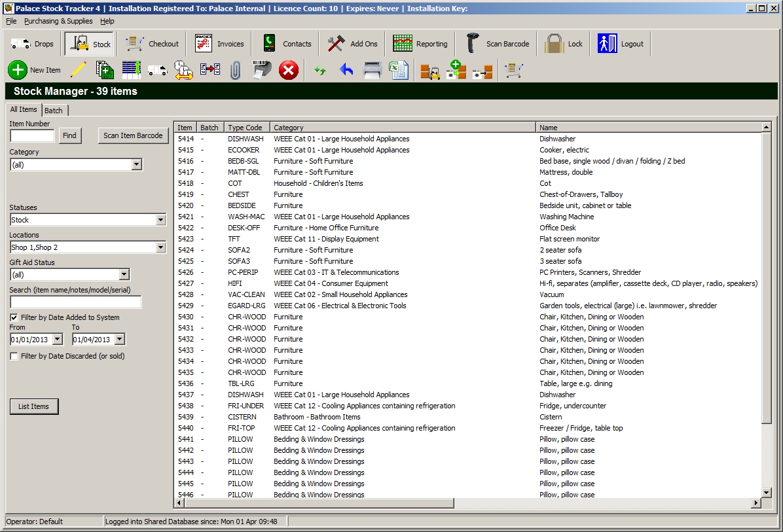Image resolution: width=783 pixels, height=532 pixels.
Task: Print label with barcode printer icon
Action: pyautogui.click(x=262, y=70)
